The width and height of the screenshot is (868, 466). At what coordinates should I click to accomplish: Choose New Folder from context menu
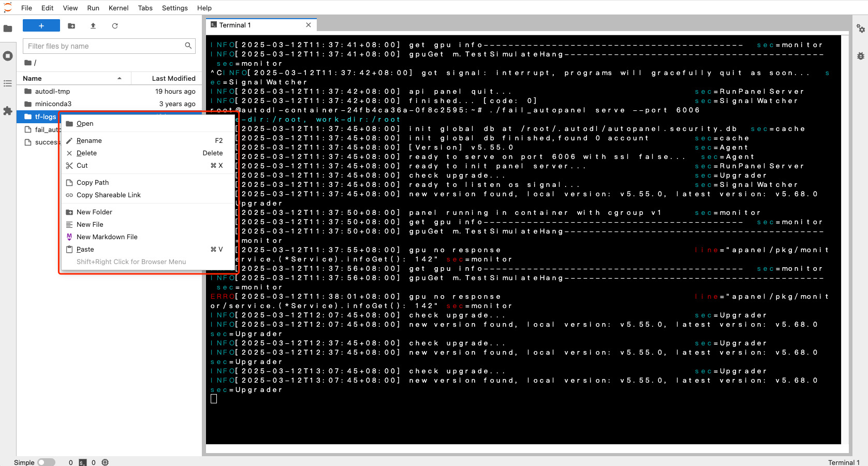[148, 212]
